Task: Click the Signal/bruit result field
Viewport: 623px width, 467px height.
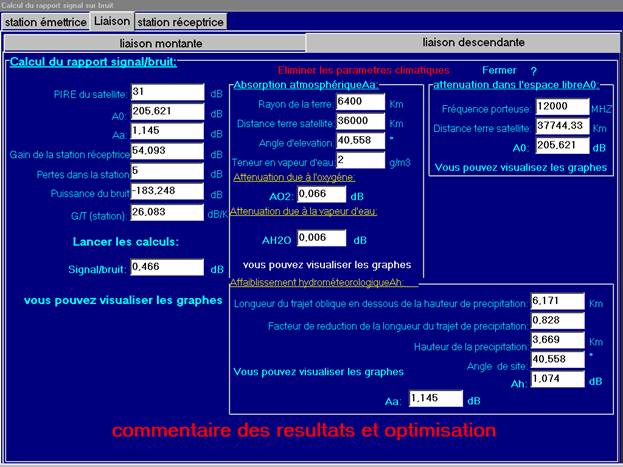Action: tap(167, 267)
